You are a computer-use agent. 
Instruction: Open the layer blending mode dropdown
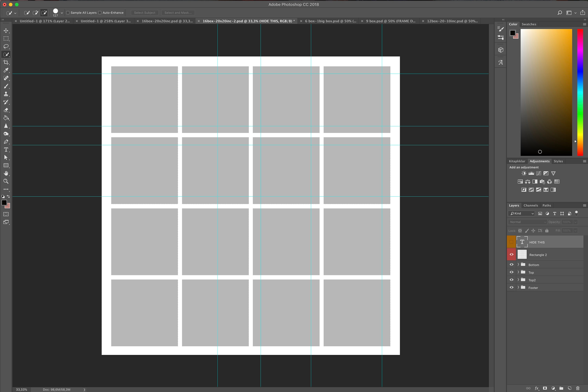point(527,222)
